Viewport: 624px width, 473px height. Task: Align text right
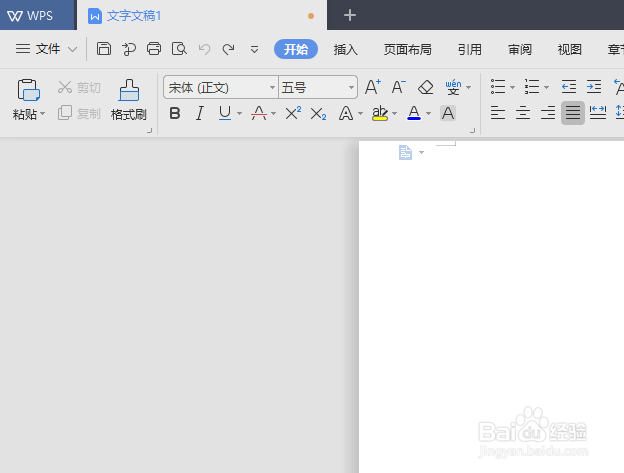coord(548,113)
